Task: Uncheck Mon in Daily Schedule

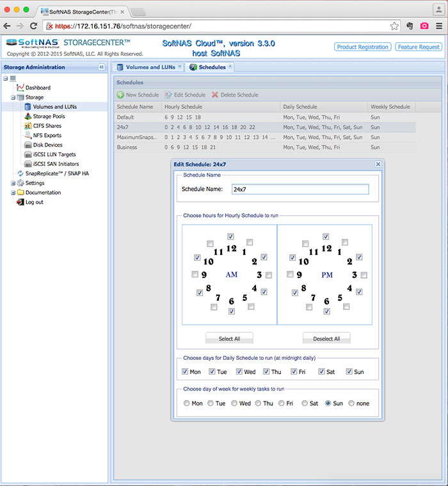Action: (185, 371)
